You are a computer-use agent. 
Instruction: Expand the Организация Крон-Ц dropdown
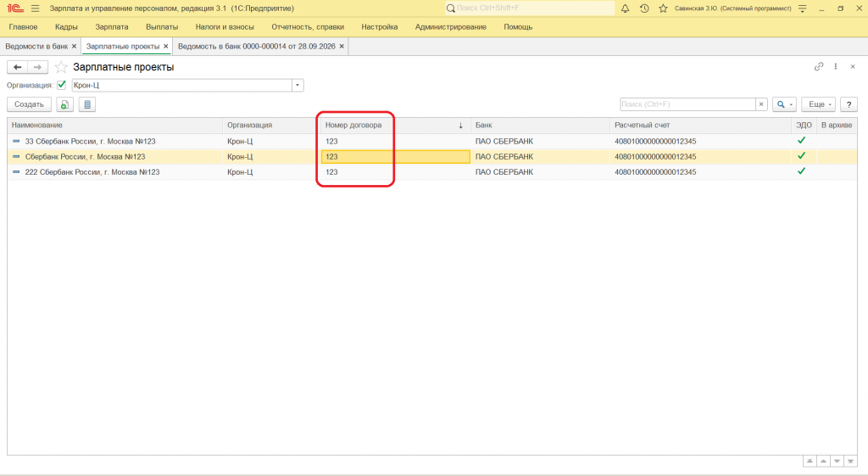coord(298,86)
